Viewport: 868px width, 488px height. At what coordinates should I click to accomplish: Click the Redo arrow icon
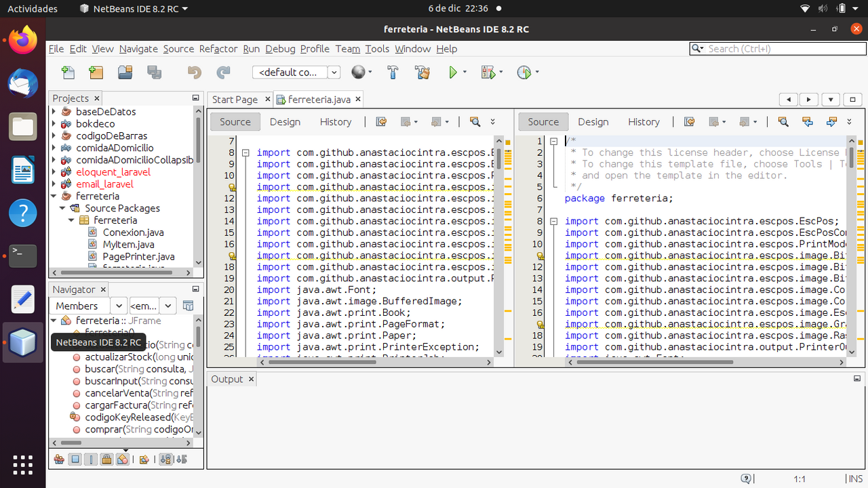(223, 73)
